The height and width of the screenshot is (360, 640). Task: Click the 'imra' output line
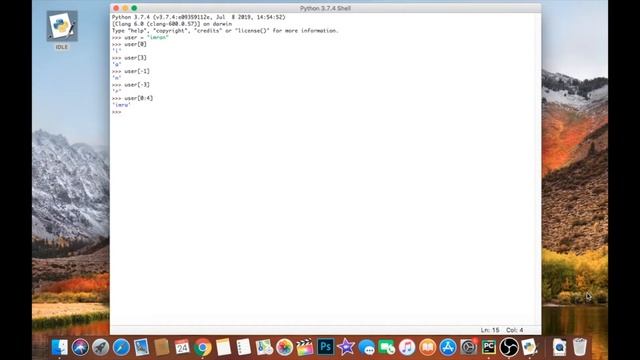[121, 105]
